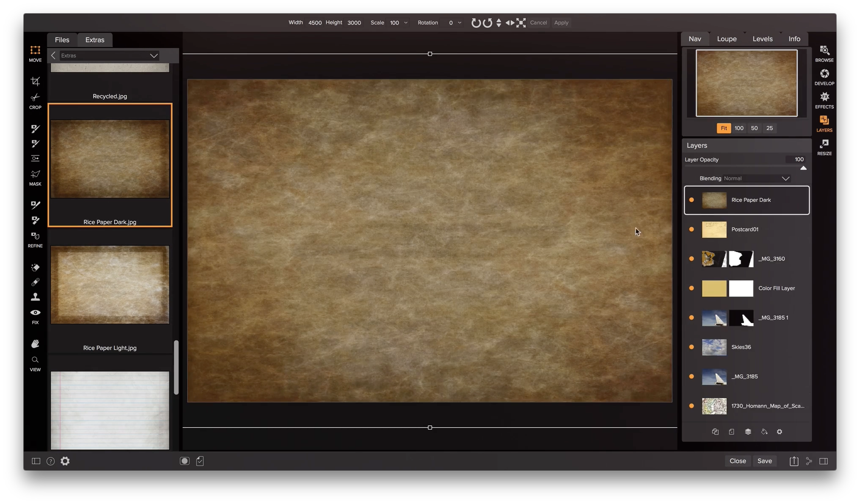Hide the Color Fill Layer

coord(692,288)
